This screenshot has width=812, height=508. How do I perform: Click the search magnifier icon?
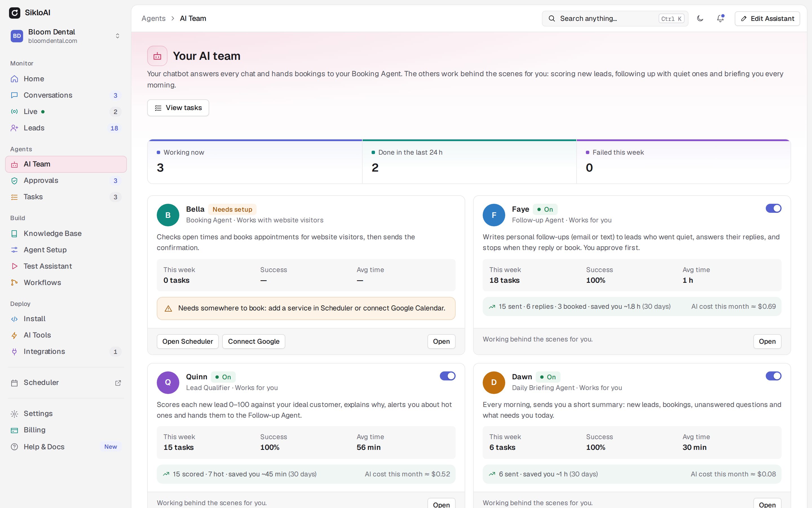tap(551, 18)
